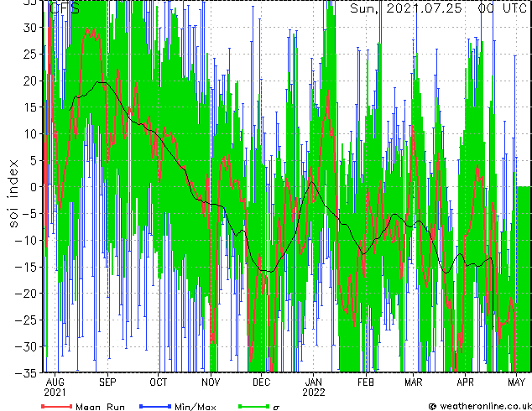
Task: Click the 'FEB' month axis label
Action: (365, 382)
